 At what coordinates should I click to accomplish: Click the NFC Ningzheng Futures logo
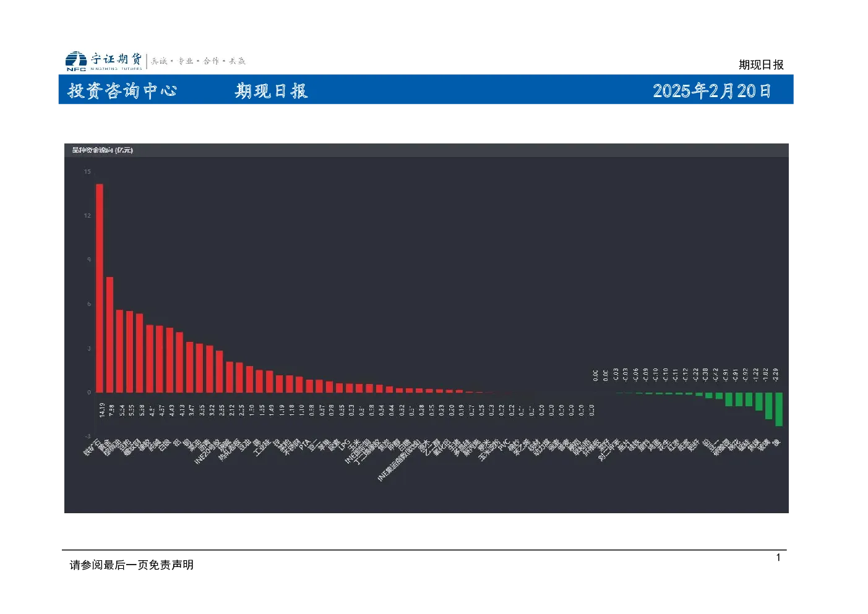104,61
